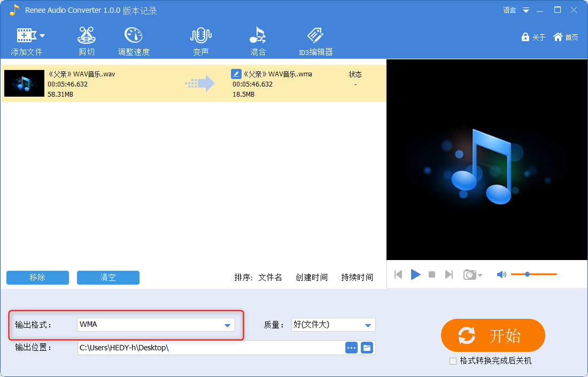The height and width of the screenshot is (377, 588).
Task: Sort list by 文件名
Action: click(x=270, y=277)
